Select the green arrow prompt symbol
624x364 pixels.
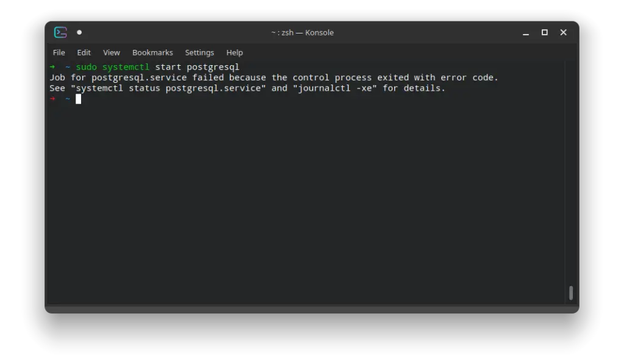[52, 67]
